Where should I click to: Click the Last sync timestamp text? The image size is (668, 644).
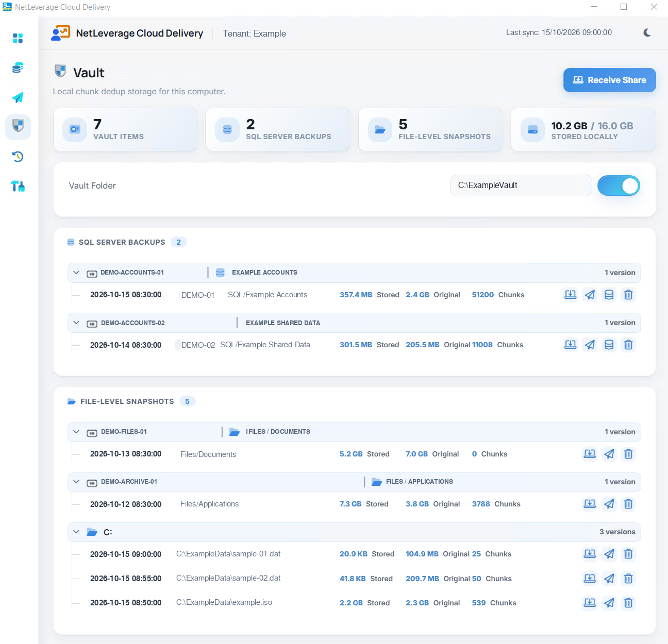tap(559, 32)
